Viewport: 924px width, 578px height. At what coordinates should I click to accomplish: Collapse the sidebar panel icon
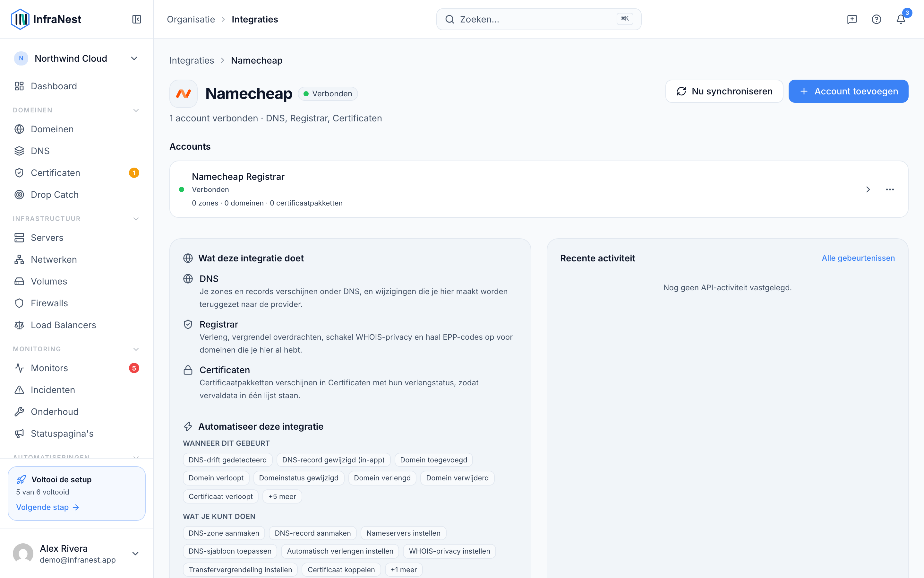pos(137,19)
